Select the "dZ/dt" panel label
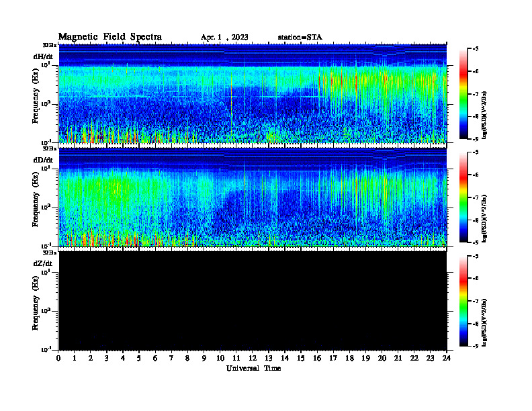The image size is (532, 411). coord(43,263)
